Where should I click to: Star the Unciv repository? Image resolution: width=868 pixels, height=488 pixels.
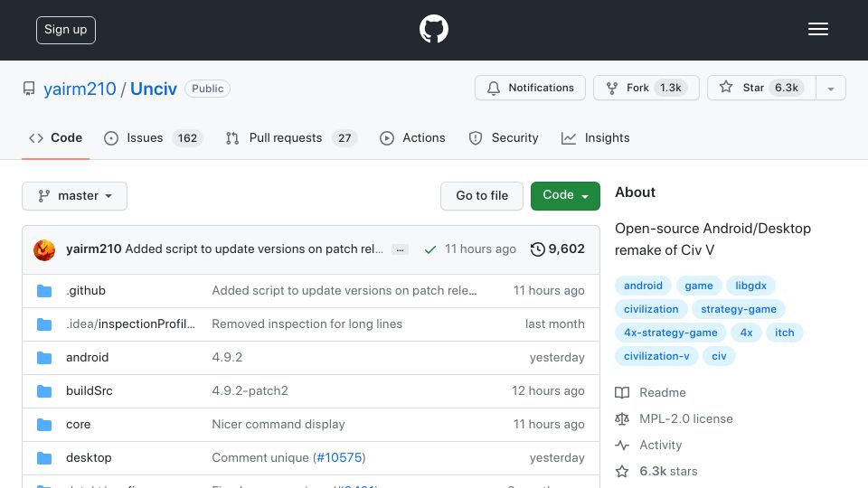coord(761,88)
